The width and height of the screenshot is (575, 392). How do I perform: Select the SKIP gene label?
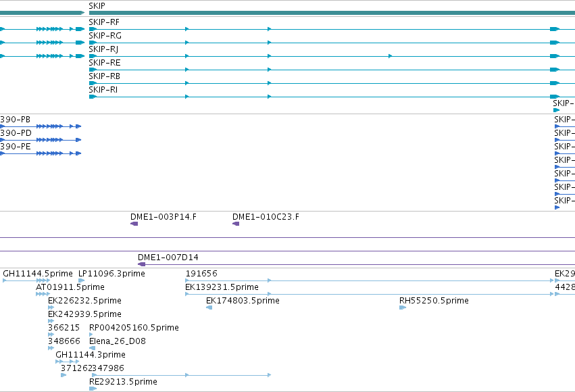97,6
